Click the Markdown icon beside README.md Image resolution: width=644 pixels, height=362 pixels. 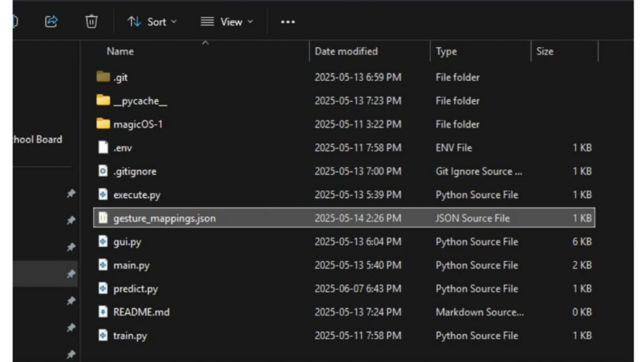coord(103,312)
